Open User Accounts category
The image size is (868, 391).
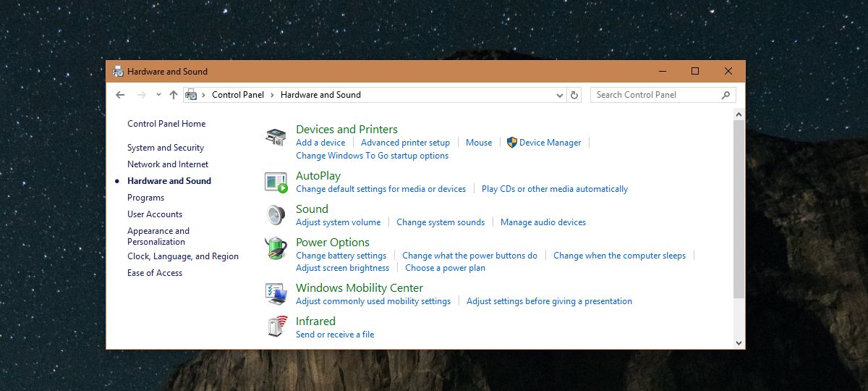pyautogui.click(x=155, y=214)
